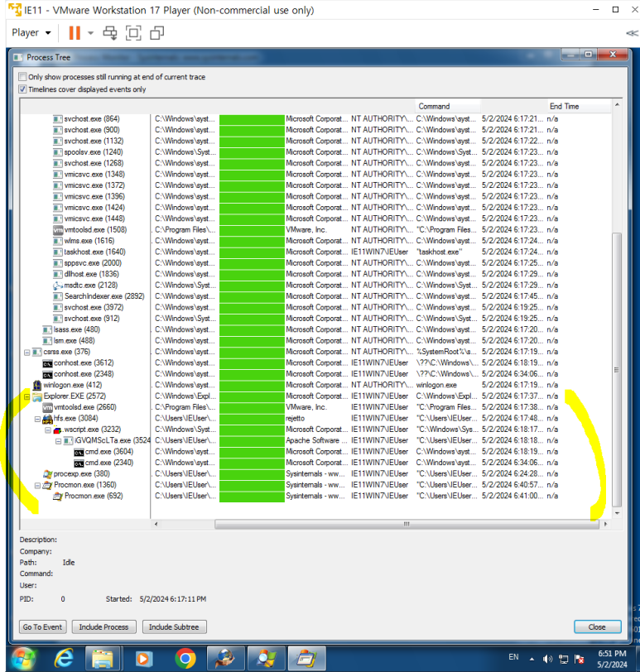
Task: Click the Go To Event button
Action: [42, 626]
